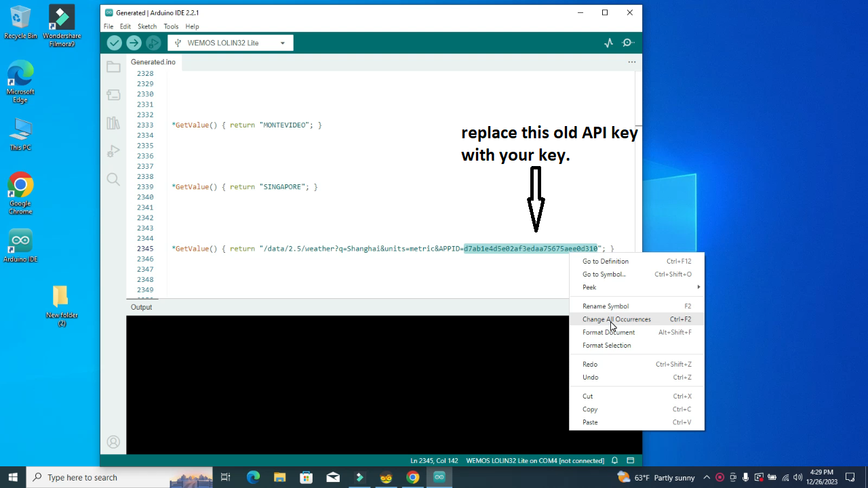Expand the Peek submenu arrow

[698, 287]
